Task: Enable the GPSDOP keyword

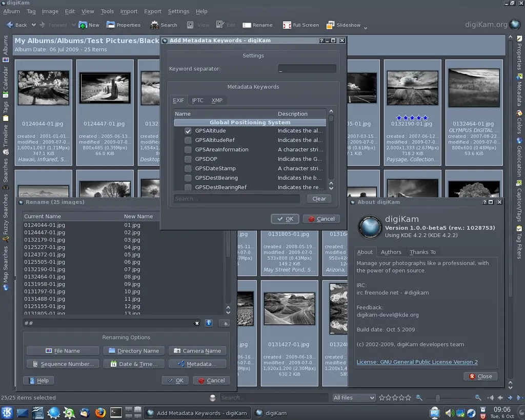Action: 188,159
